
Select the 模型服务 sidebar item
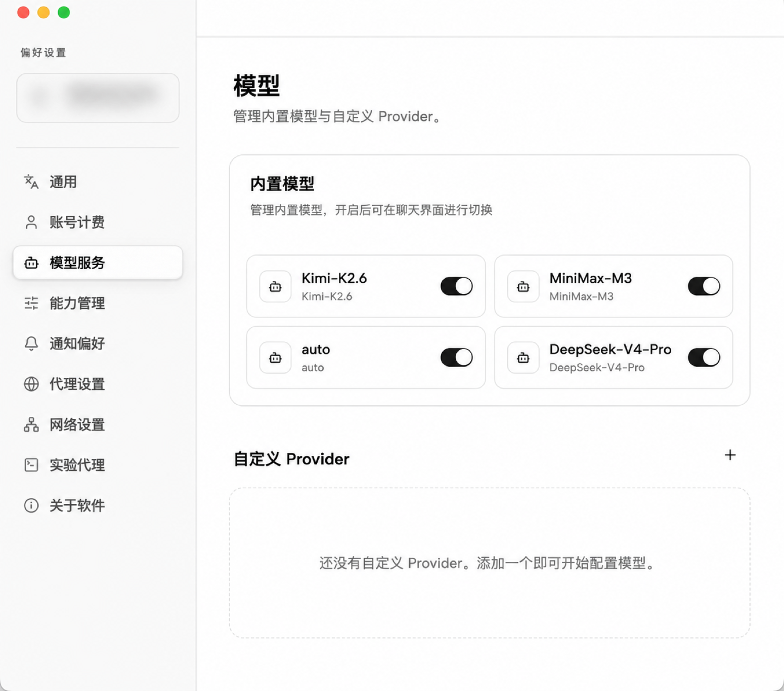click(98, 263)
